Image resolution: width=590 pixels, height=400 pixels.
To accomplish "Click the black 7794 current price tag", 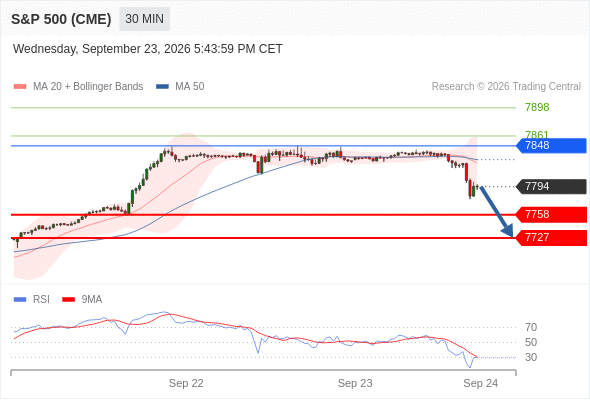I will point(551,187).
